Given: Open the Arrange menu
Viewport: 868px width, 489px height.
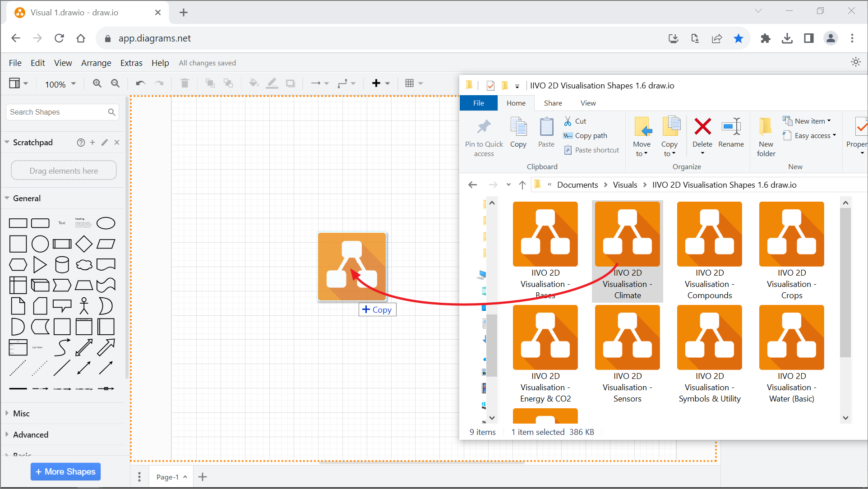Looking at the screenshot, I should (x=96, y=63).
